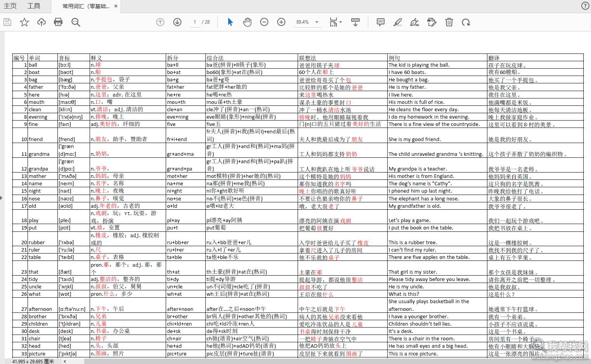
Task: Click the sentence 'She is my good friend.'
Action: coord(415,139)
